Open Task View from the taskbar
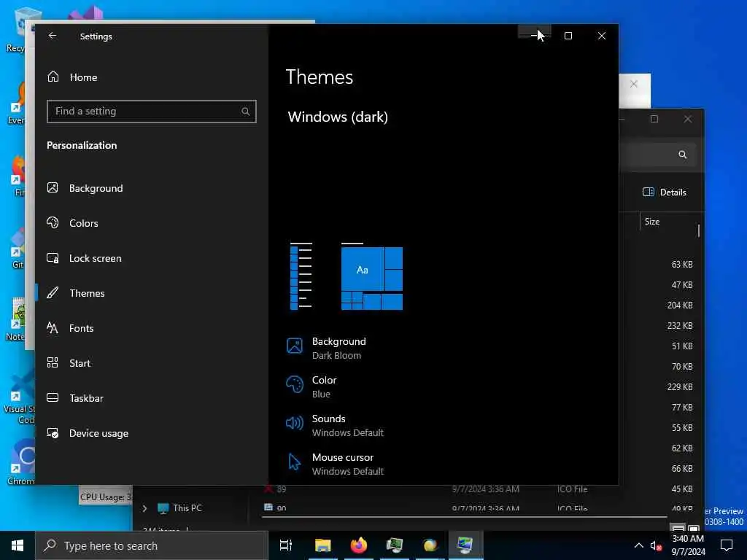 pyautogui.click(x=286, y=545)
